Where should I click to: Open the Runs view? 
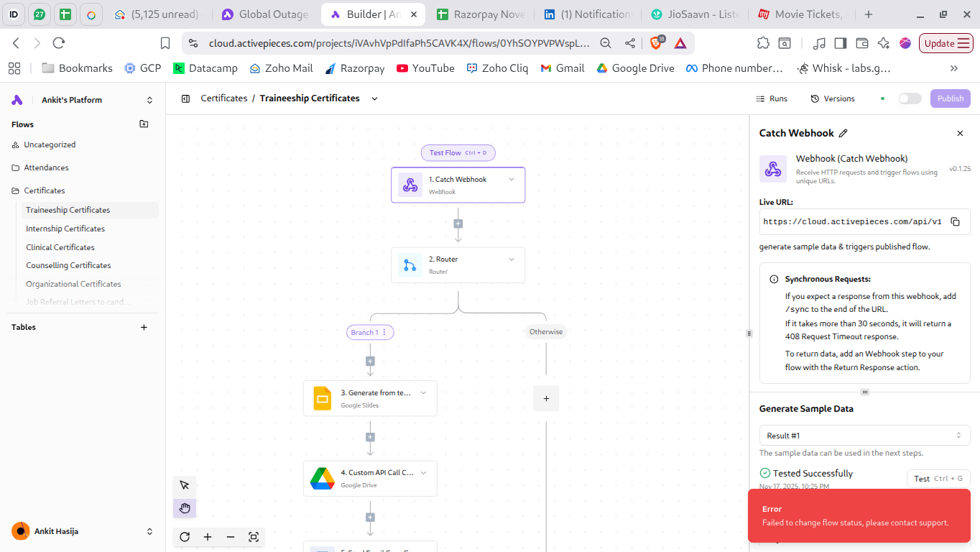[x=772, y=98]
